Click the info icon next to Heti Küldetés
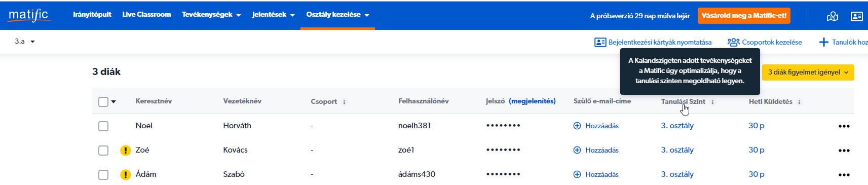 [799, 102]
